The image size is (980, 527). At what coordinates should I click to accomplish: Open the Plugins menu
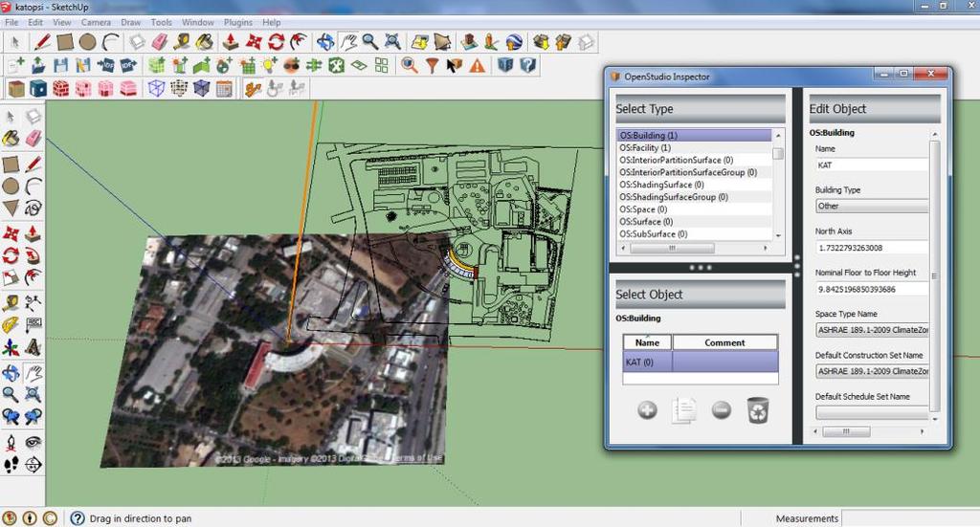238,22
